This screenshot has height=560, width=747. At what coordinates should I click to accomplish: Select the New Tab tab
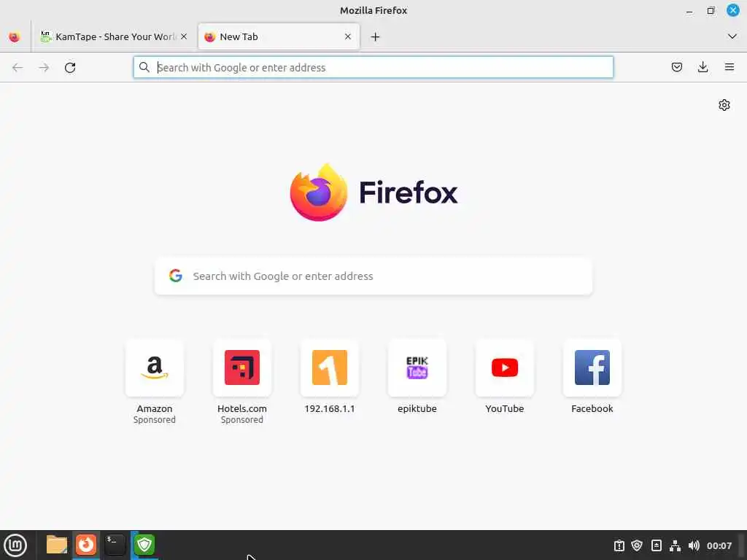point(279,36)
